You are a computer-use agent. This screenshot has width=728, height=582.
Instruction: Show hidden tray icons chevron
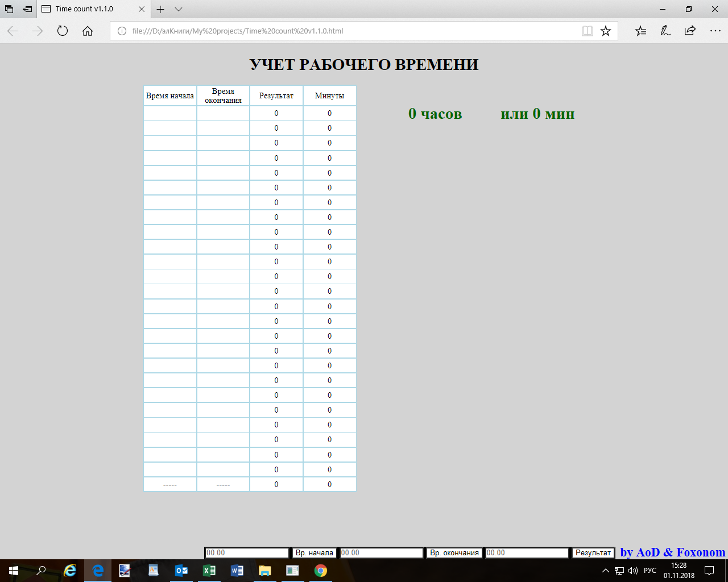coord(606,571)
